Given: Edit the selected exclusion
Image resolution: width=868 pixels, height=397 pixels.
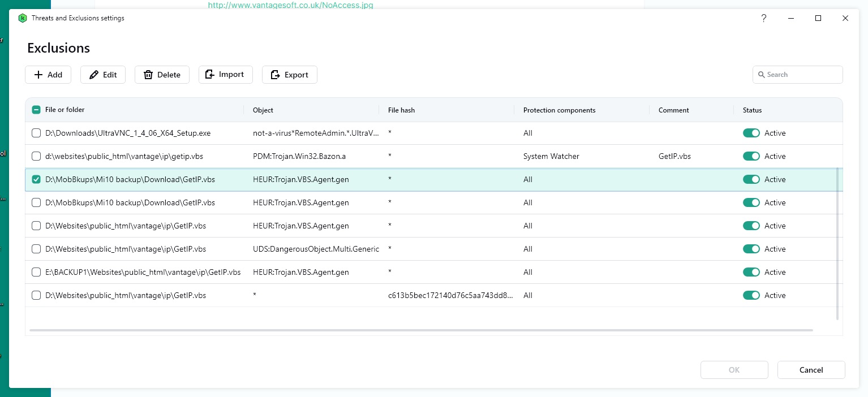Looking at the screenshot, I should (103, 75).
